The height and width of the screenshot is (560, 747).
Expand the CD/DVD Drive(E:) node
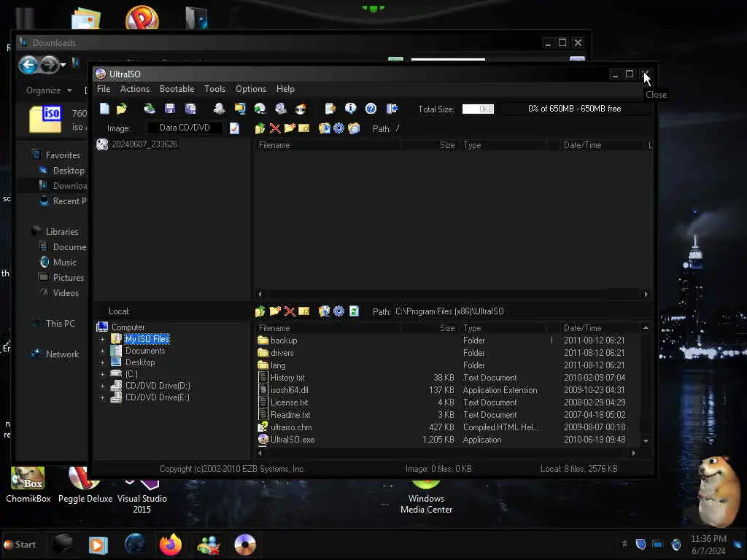point(102,397)
